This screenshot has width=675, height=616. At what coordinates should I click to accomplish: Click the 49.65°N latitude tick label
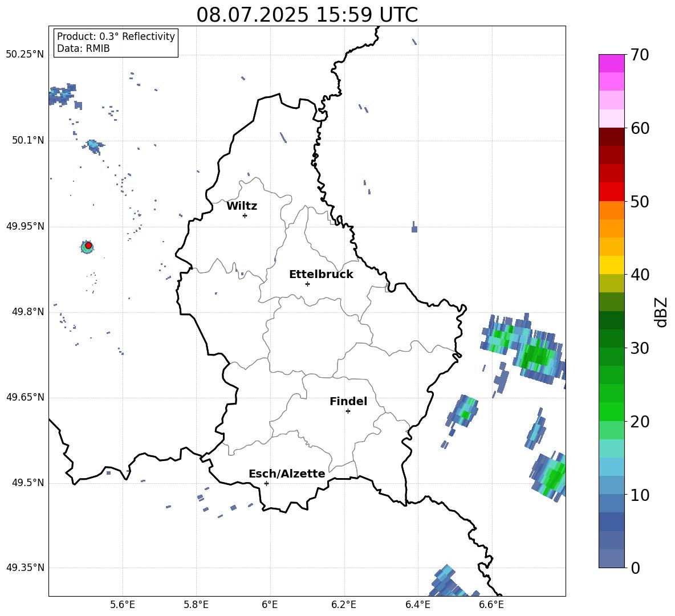point(25,397)
